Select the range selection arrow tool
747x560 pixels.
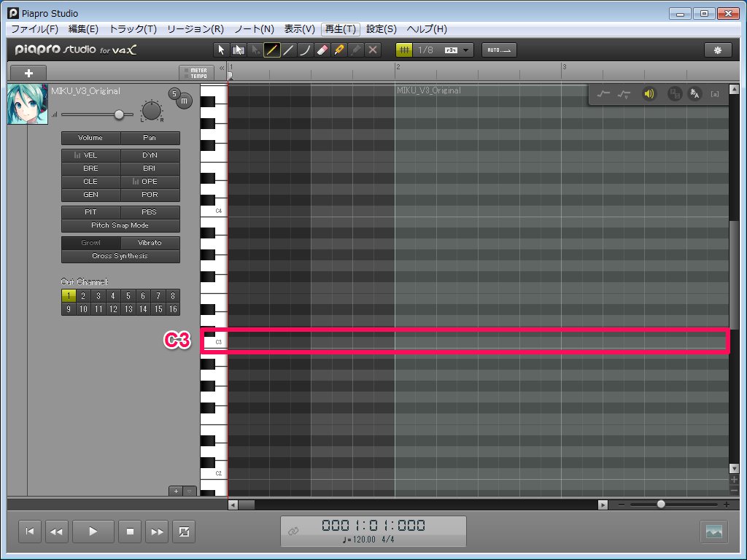pos(238,50)
